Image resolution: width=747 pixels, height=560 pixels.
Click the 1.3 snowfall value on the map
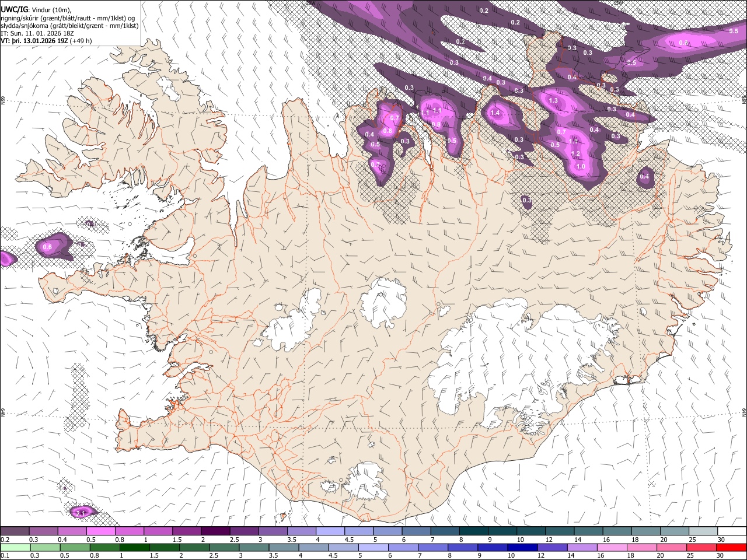coord(554,100)
